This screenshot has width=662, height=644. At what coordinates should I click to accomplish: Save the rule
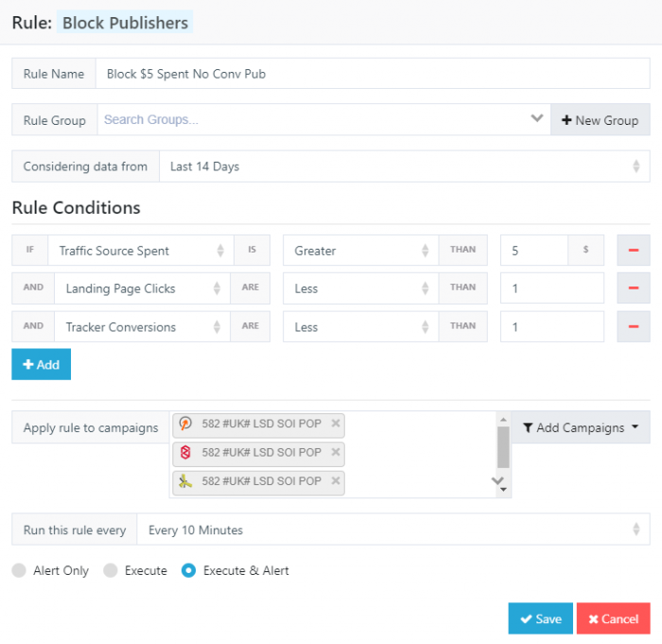pos(540,618)
